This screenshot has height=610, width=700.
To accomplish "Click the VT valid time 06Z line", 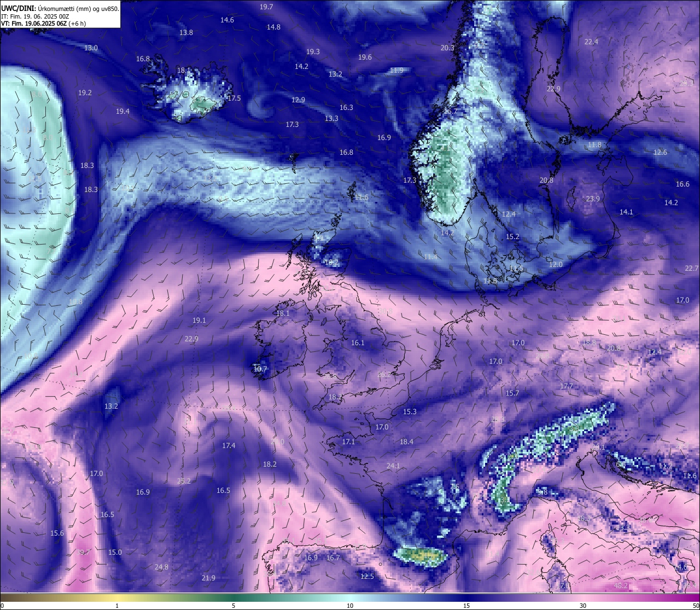I will (x=43, y=24).
